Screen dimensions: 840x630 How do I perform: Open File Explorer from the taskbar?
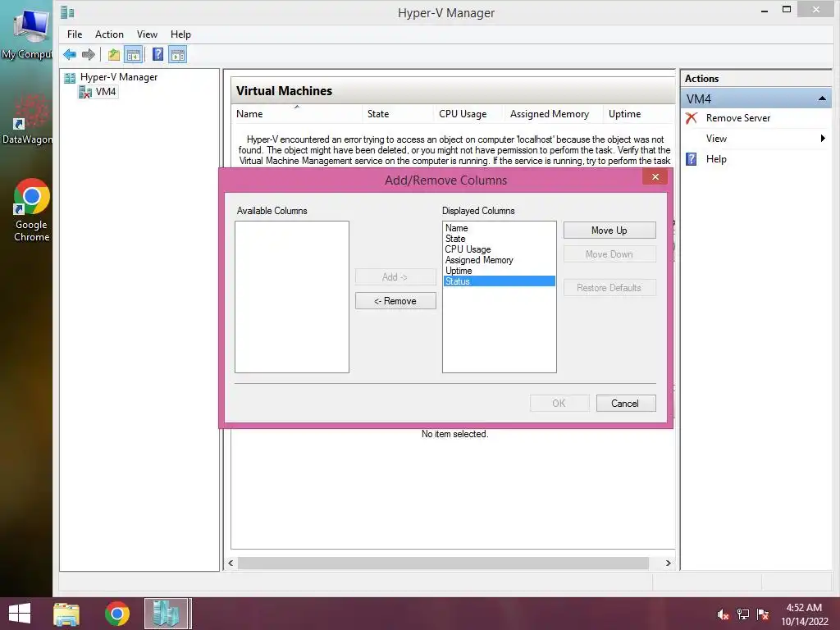pyautogui.click(x=66, y=614)
